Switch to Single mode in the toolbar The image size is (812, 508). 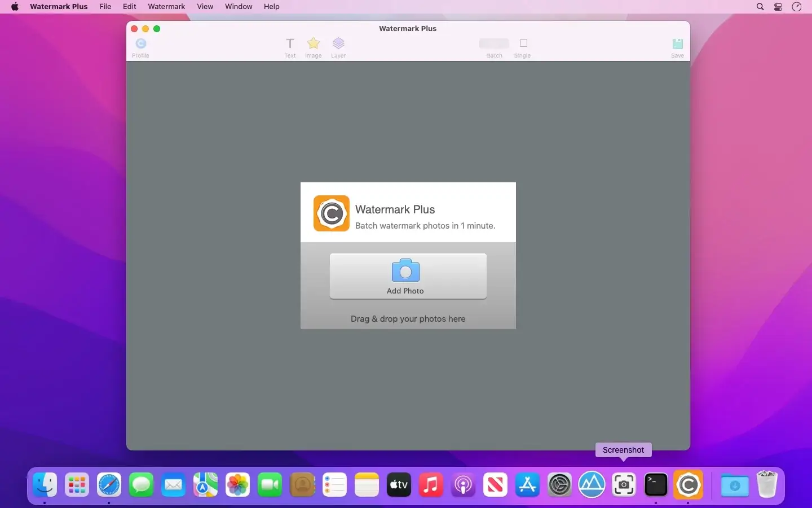523,47
